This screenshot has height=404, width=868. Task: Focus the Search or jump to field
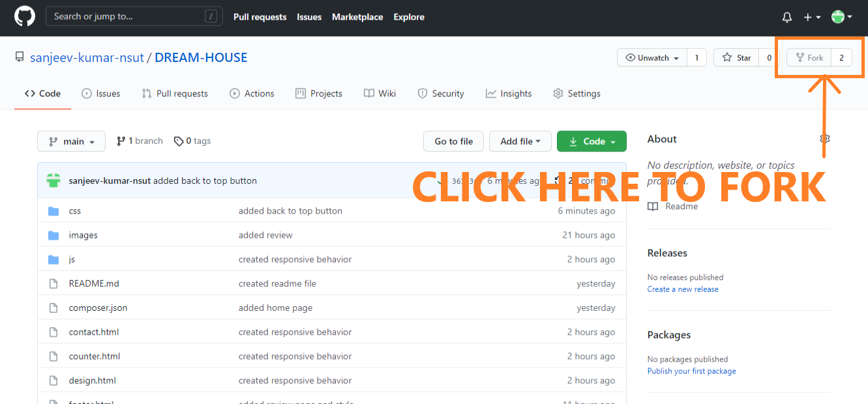[134, 16]
